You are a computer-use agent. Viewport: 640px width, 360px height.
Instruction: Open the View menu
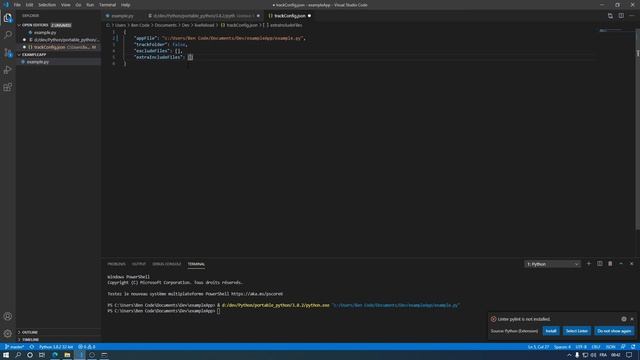coord(65,5)
